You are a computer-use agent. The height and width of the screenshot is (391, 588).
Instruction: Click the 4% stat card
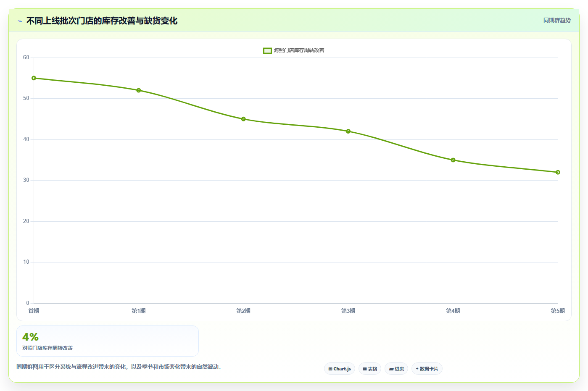(108, 341)
